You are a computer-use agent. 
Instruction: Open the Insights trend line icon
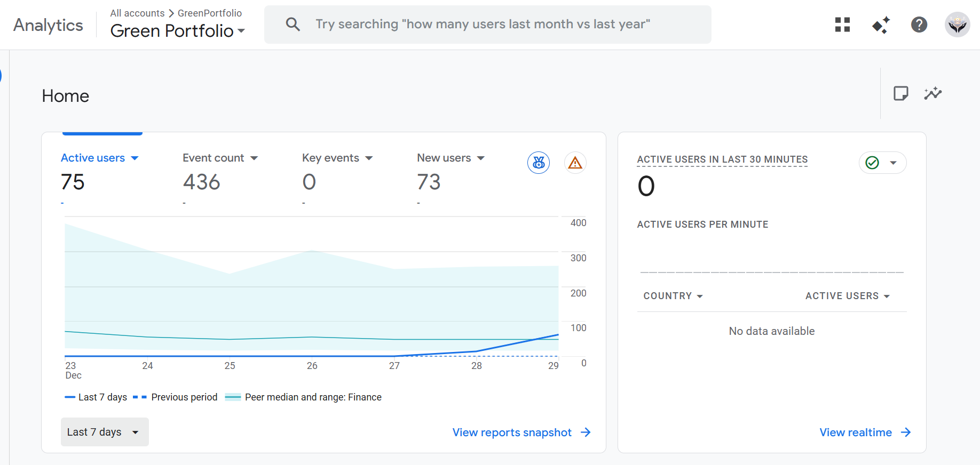(x=932, y=93)
